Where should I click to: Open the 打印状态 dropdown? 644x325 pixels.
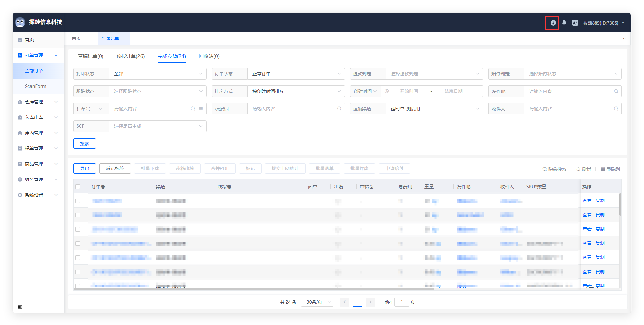157,74
